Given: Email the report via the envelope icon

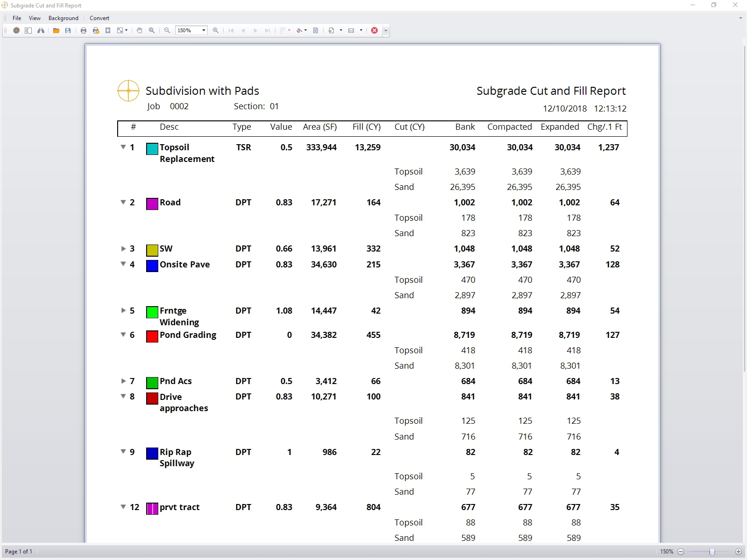Looking at the screenshot, I should (x=353, y=30).
